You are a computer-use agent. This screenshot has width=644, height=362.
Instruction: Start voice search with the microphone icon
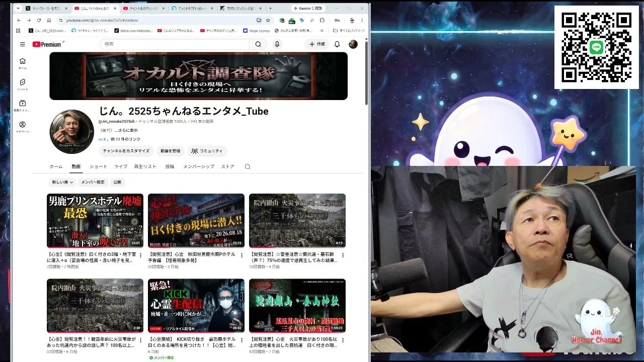[277, 44]
